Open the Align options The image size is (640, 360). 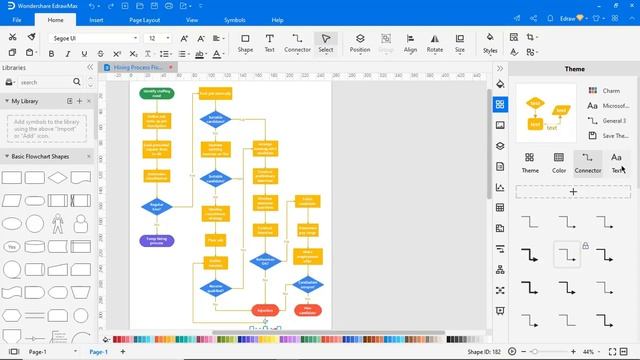click(410, 43)
